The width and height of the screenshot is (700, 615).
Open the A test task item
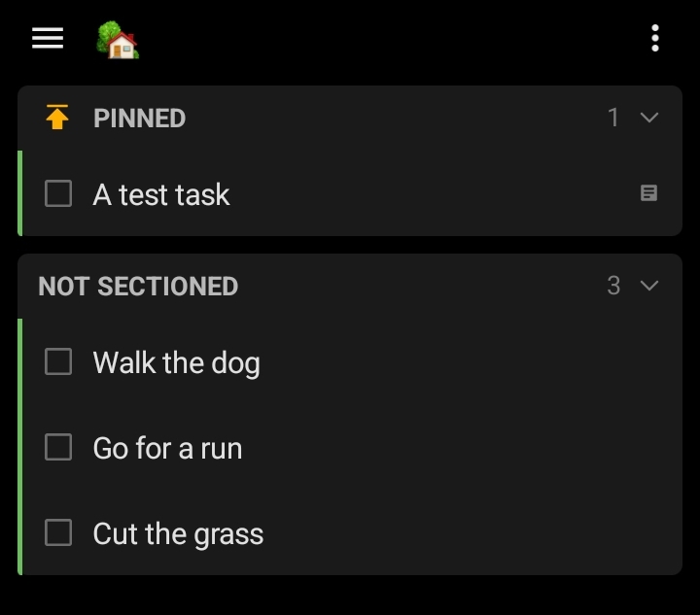161,194
